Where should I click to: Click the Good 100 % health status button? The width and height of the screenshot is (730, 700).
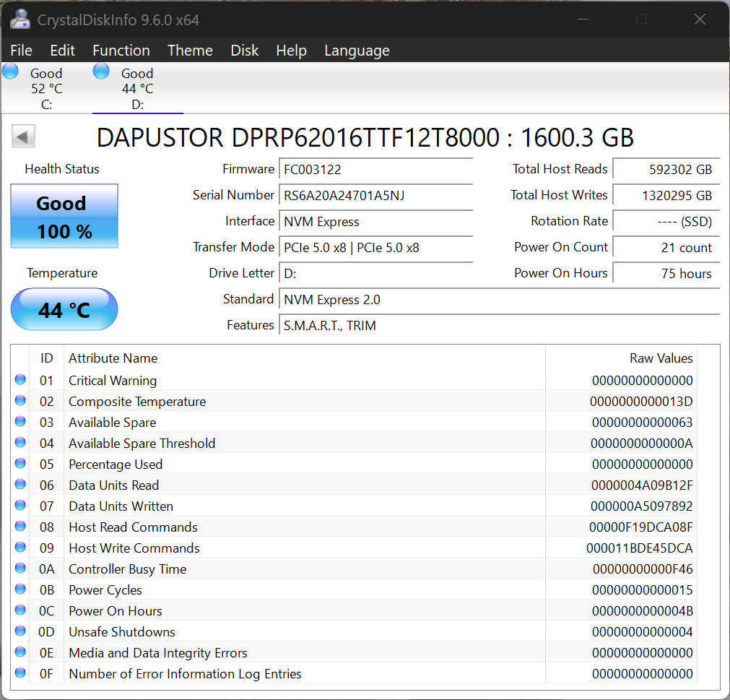64,216
